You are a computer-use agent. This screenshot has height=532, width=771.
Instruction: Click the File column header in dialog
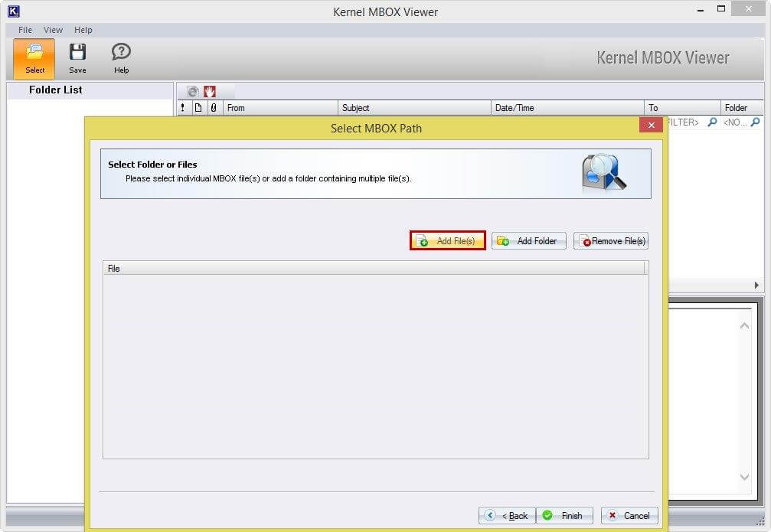point(374,269)
